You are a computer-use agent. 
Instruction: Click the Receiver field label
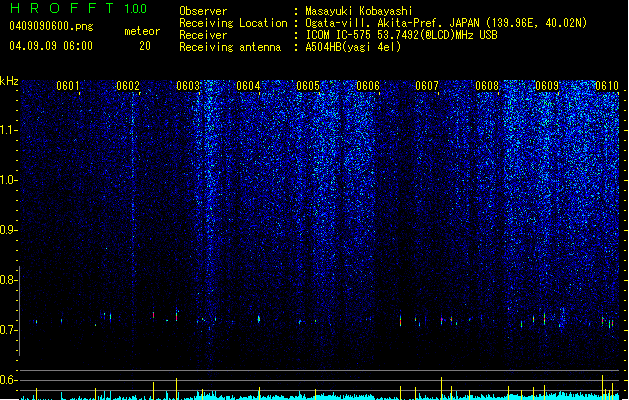[203, 35]
